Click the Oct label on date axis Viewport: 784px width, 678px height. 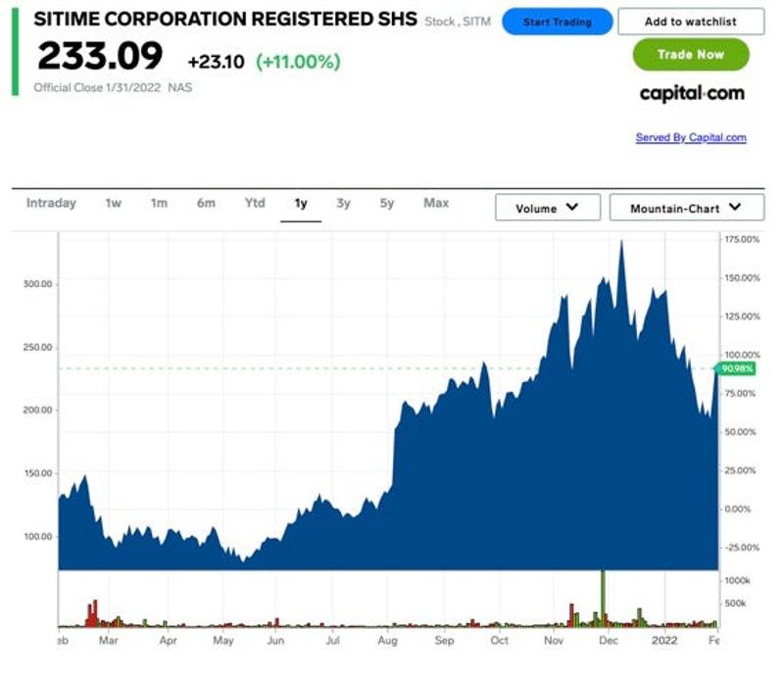499,641
